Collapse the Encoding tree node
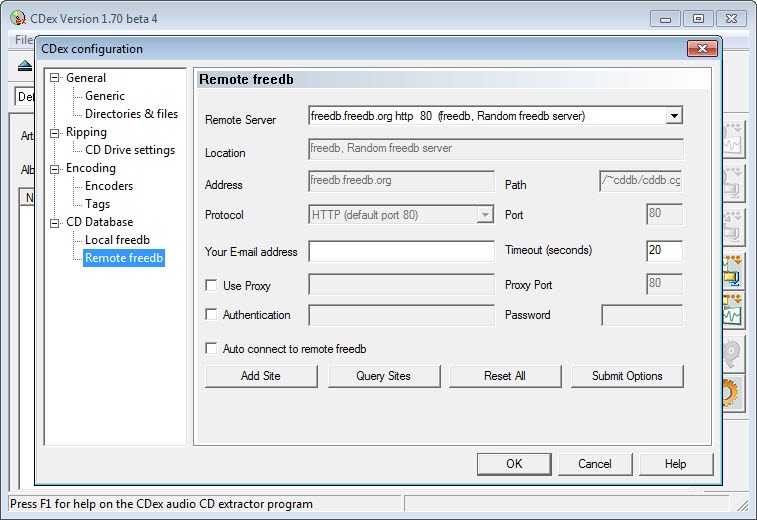The image size is (757, 520). coord(55,169)
